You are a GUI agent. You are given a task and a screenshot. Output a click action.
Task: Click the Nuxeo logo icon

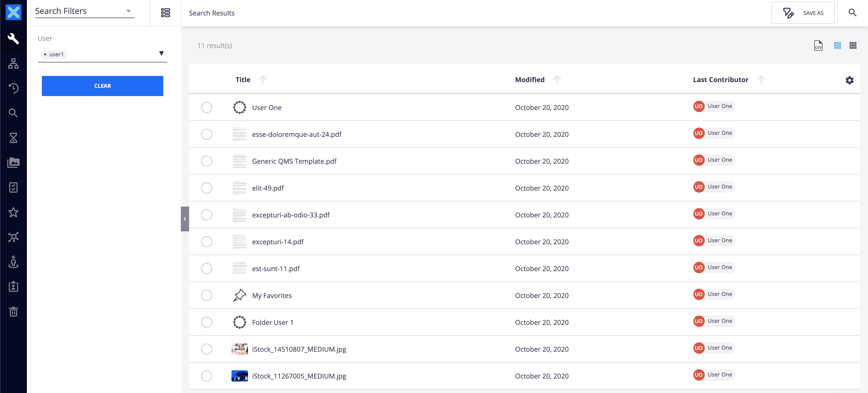[x=13, y=12]
